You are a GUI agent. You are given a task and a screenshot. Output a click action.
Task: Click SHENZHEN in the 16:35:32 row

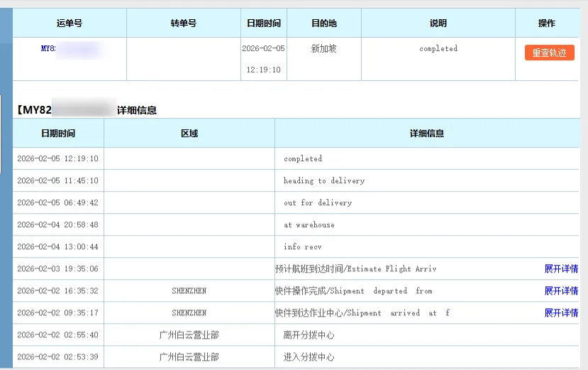click(189, 290)
